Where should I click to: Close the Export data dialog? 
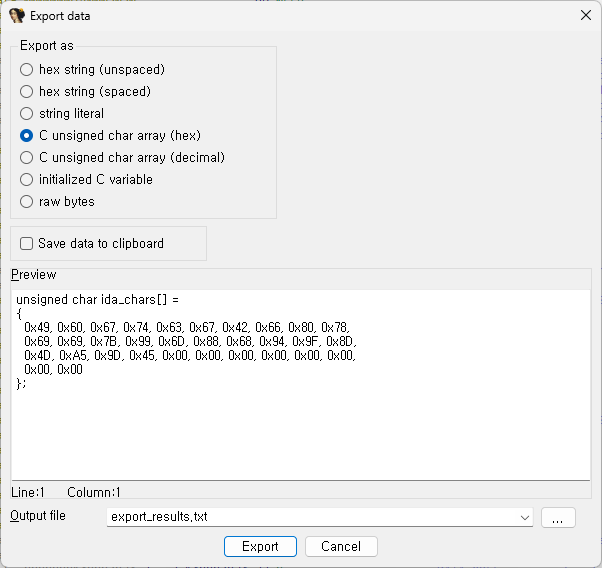(x=585, y=15)
